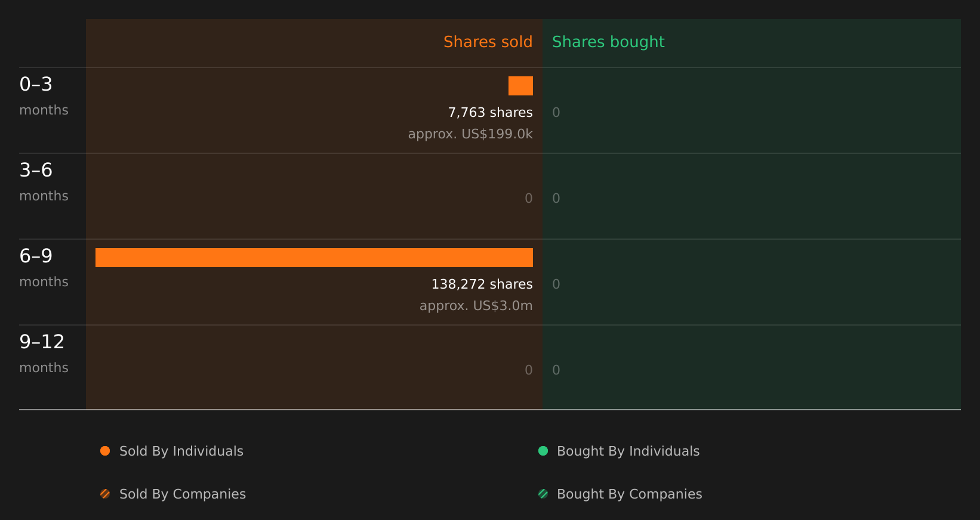Screen dimensions: 980x520
Task: Click the bought zero in 9–12 months row
Action: pos(556,370)
